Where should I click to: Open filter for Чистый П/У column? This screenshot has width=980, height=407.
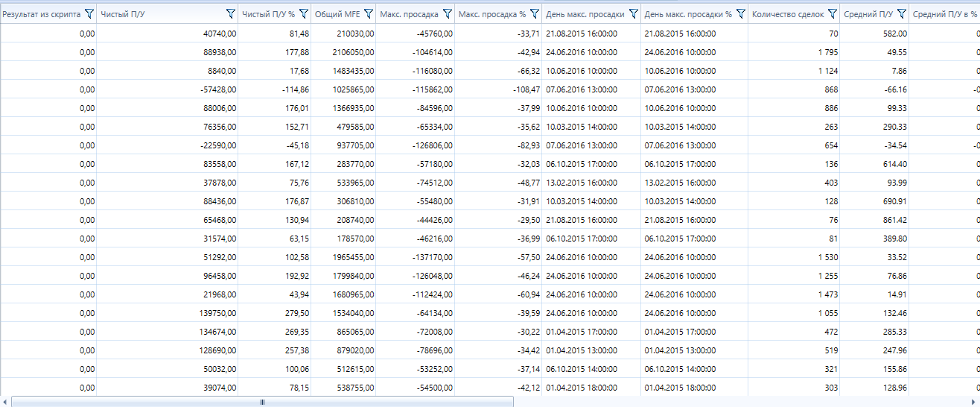click(230, 13)
